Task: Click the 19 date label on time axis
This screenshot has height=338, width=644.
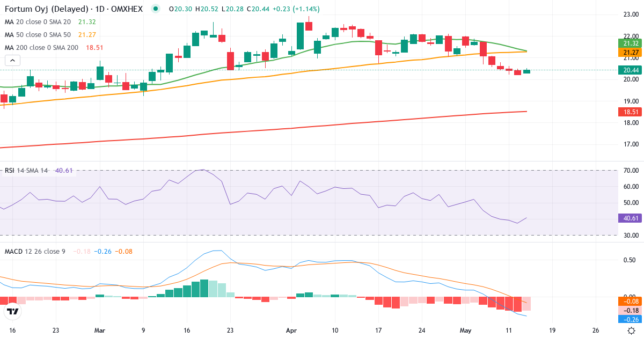Action: pyautogui.click(x=553, y=330)
